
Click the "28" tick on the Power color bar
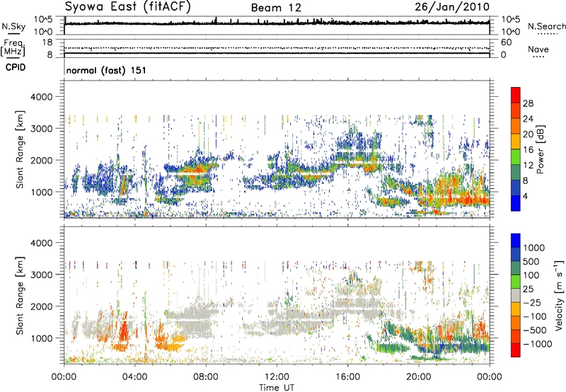click(x=528, y=103)
